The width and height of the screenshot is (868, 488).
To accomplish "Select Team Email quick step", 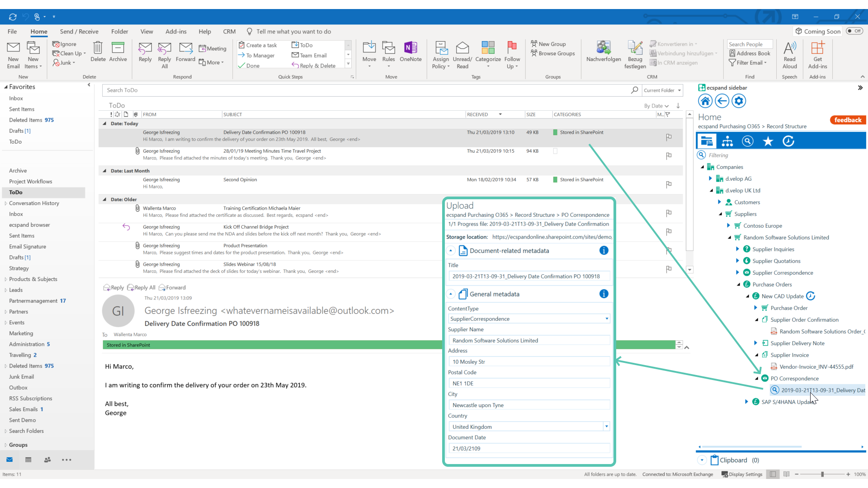I will click(309, 55).
